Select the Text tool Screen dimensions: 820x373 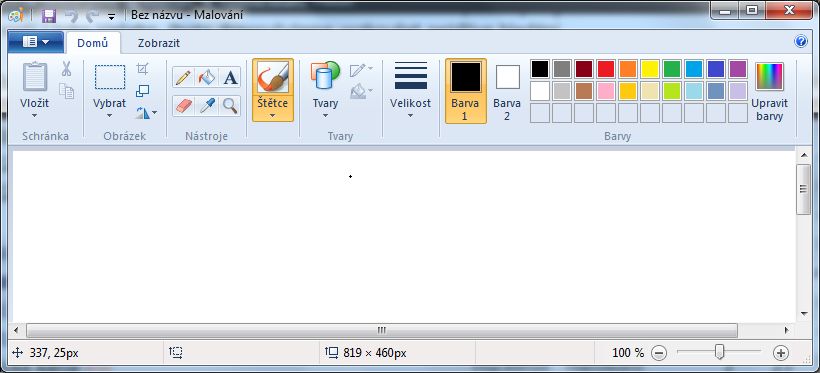[x=230, y=78]
